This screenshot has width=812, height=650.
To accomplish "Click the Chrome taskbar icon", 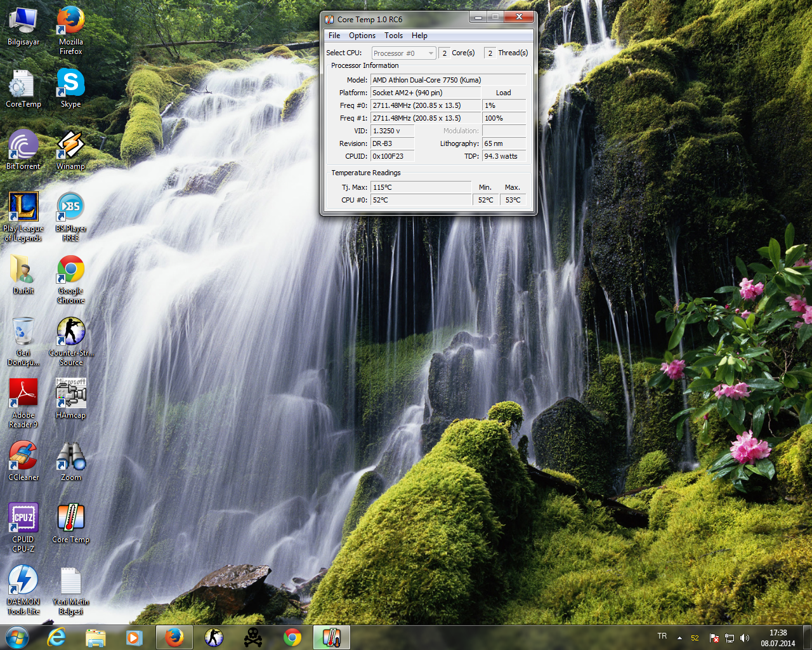I will (292, 637).
